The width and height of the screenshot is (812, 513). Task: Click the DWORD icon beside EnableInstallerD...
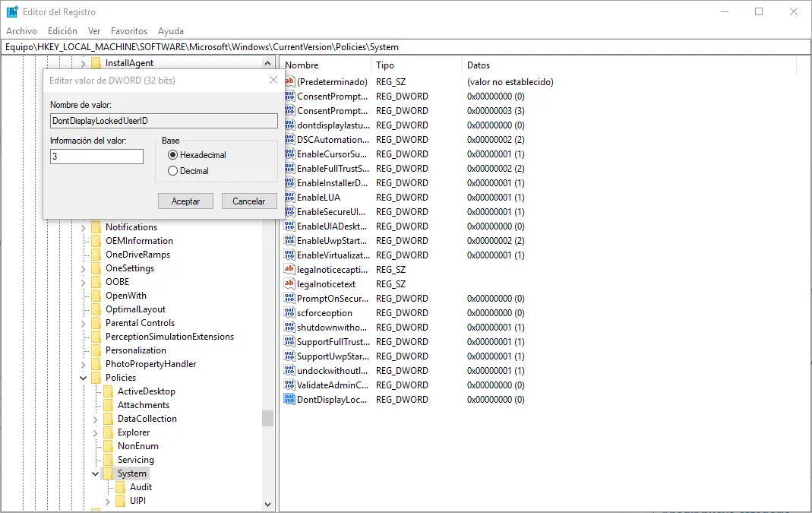click(289, 183)
